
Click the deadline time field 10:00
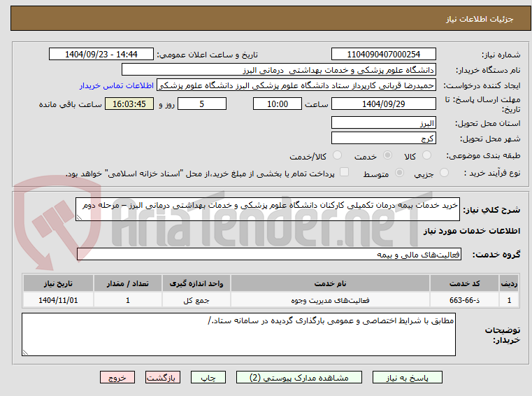tap(278, 104)
